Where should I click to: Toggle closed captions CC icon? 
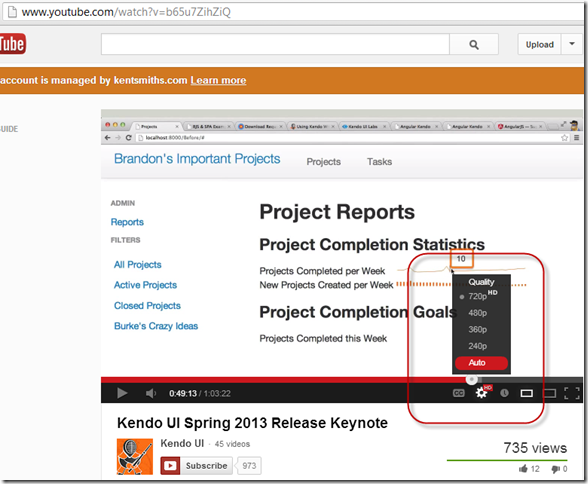click(x=459, y=393)
